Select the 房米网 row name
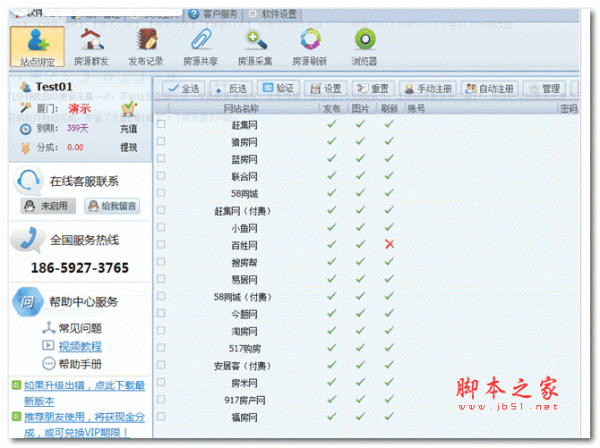This screenshot has width=600, height=448. (x=244, y=383)
